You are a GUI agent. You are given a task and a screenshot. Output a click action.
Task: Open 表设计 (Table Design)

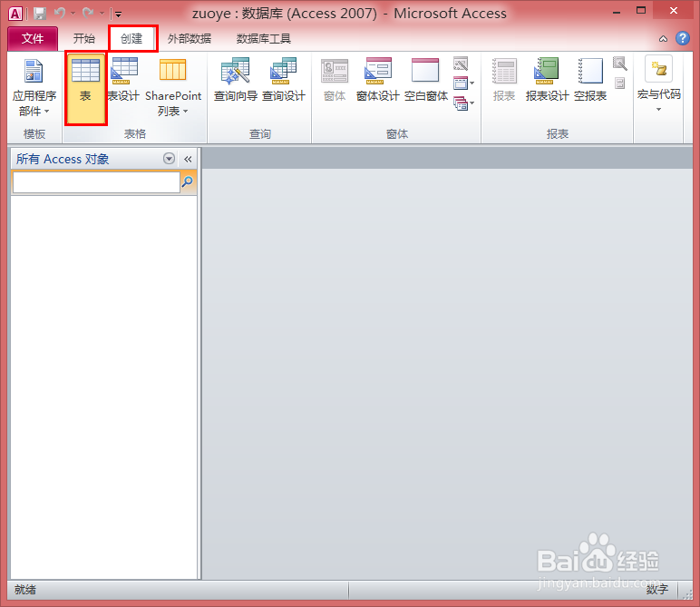[123, 80]
